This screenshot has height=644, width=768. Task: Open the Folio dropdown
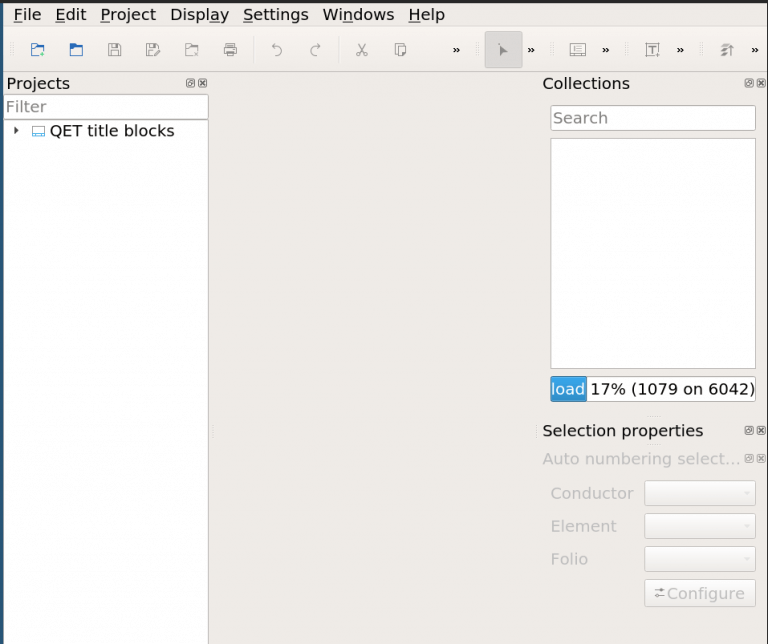[x=699, y=559]
